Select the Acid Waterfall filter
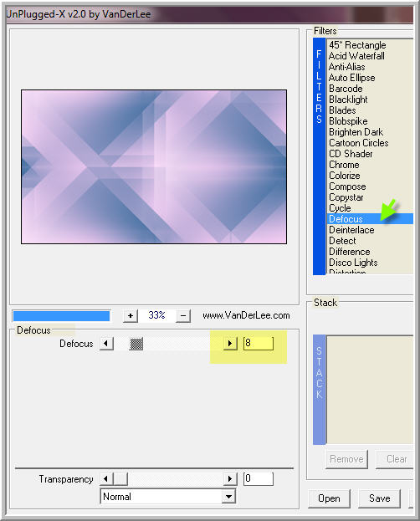Image resolution: width=420 pixels, height=521 pixels. 356,56
